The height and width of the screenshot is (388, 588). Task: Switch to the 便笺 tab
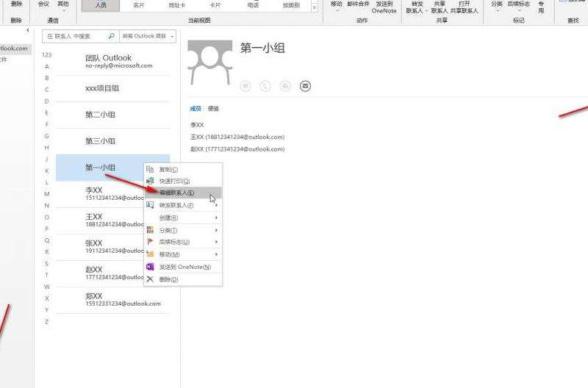(213, 109)
